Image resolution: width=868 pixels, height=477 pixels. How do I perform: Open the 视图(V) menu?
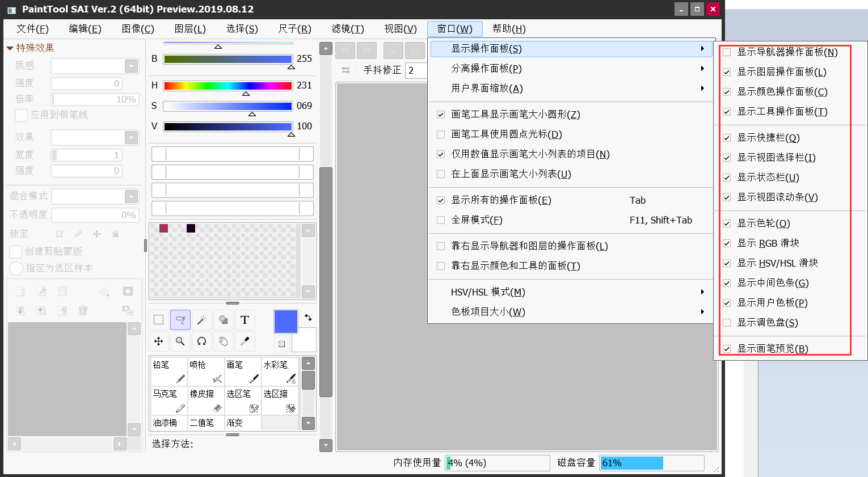pos(401,29)
